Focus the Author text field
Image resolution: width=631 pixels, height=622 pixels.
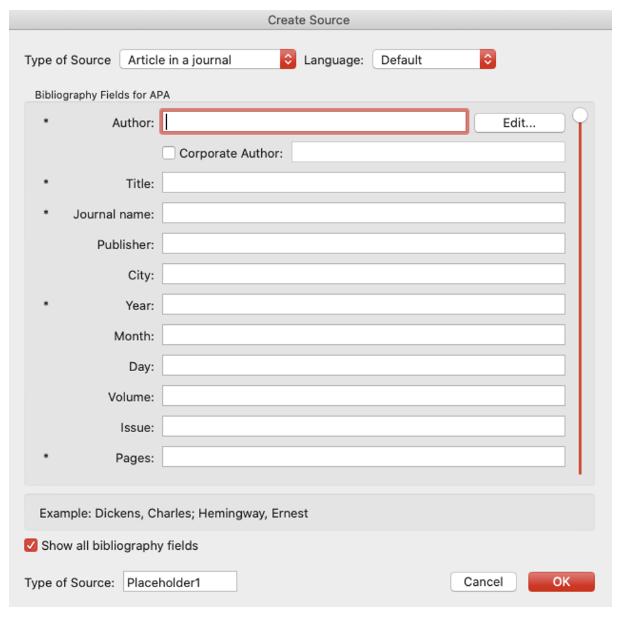point(314,122)
